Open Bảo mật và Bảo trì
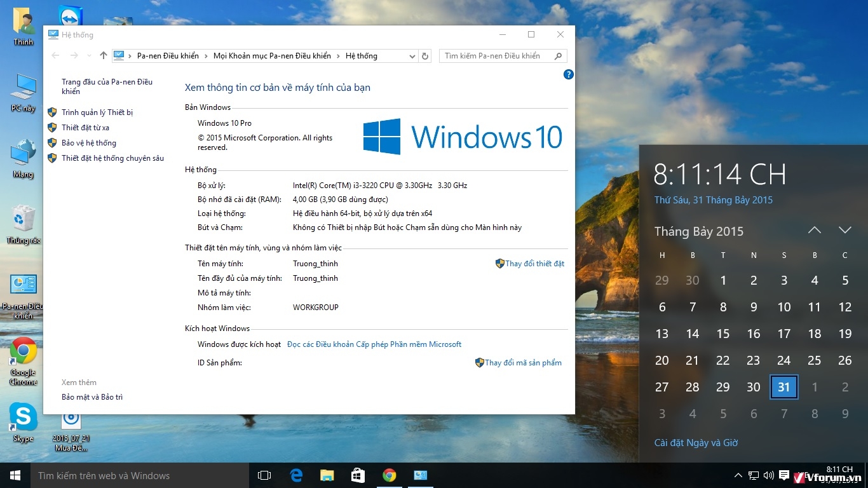This screenshot has width=868, height=488. click(92, 397)
